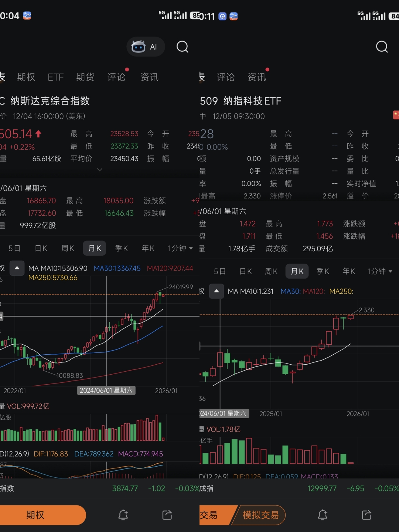The height and width of the screenshot is (532, 399).
Task: Tap VOL:1.78亿 volume label
Action: tap(224, 429)
